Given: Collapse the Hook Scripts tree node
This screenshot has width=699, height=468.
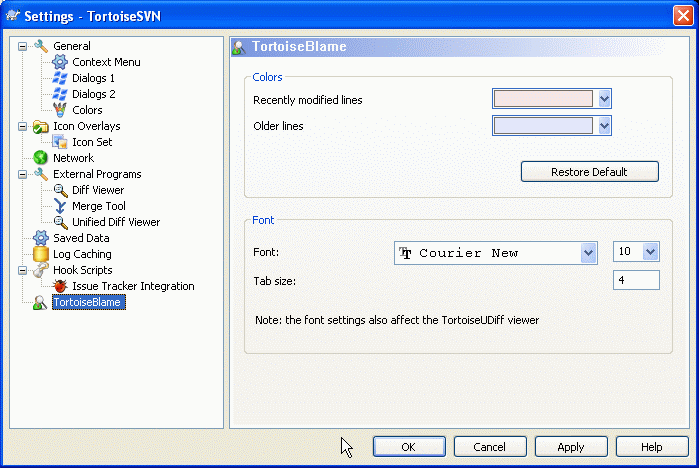Looking at the screenshot, I should [23, 270].
